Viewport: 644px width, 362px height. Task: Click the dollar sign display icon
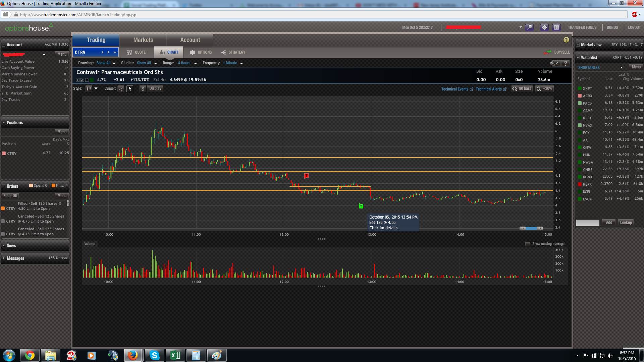tap(143, 89)
